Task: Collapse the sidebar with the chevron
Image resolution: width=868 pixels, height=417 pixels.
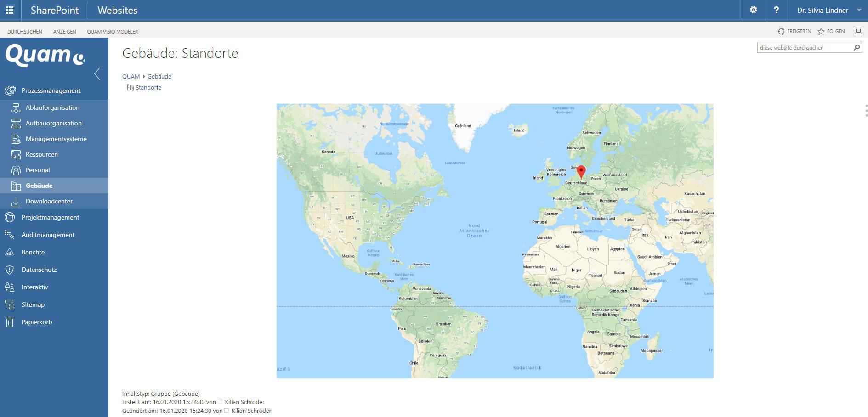Action: click(97, 73)
